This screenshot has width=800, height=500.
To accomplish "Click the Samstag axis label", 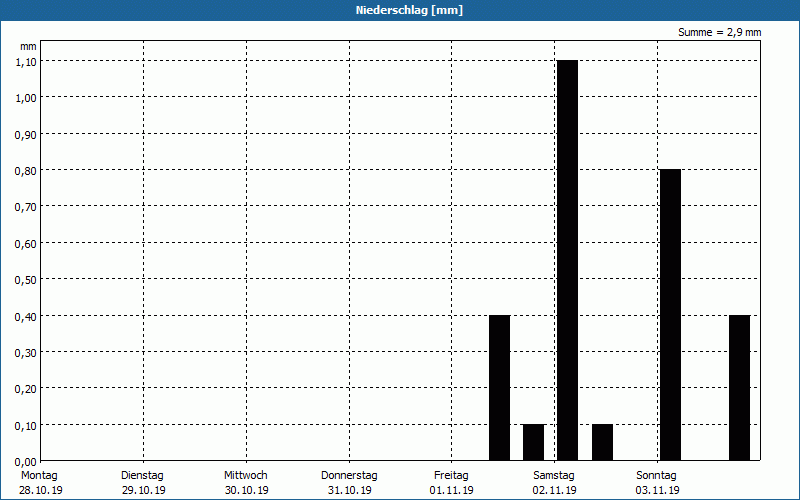I will [x=554, y=476].
